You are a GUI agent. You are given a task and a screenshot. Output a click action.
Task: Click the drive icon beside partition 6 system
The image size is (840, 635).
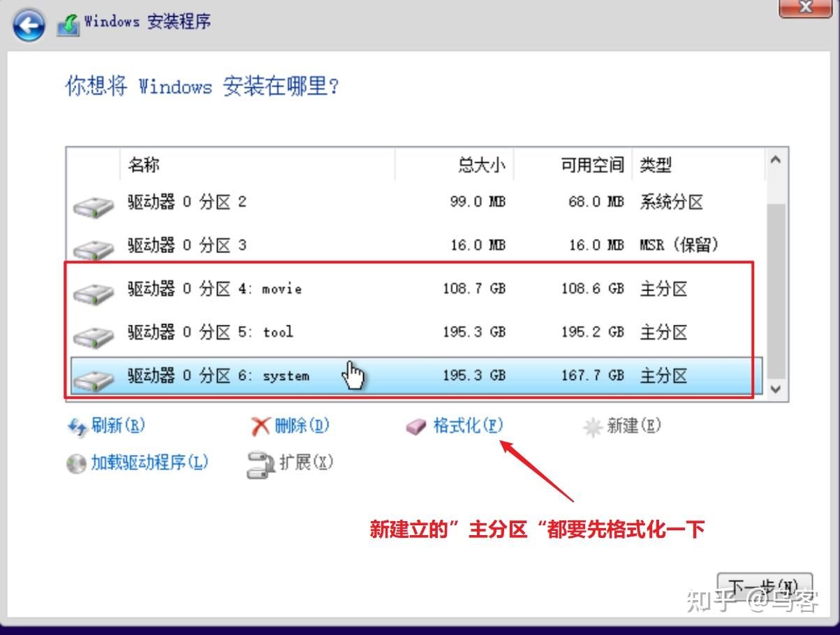(93, 379)
